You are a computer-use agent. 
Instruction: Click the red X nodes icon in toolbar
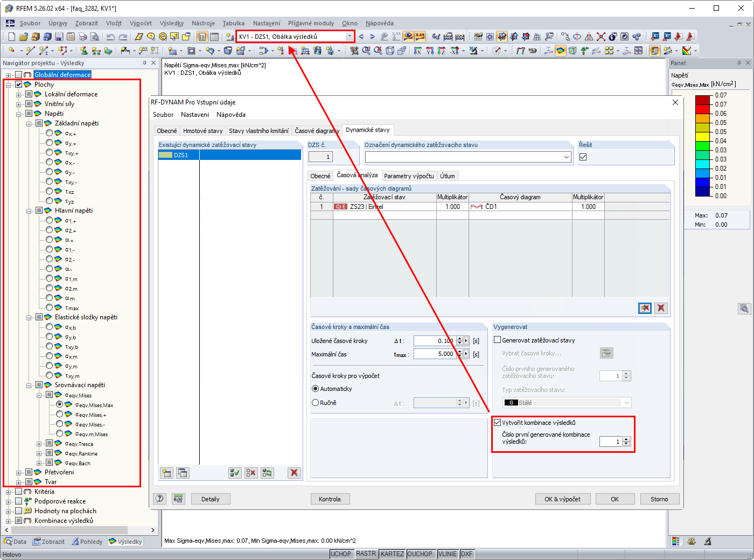[601, 37]
